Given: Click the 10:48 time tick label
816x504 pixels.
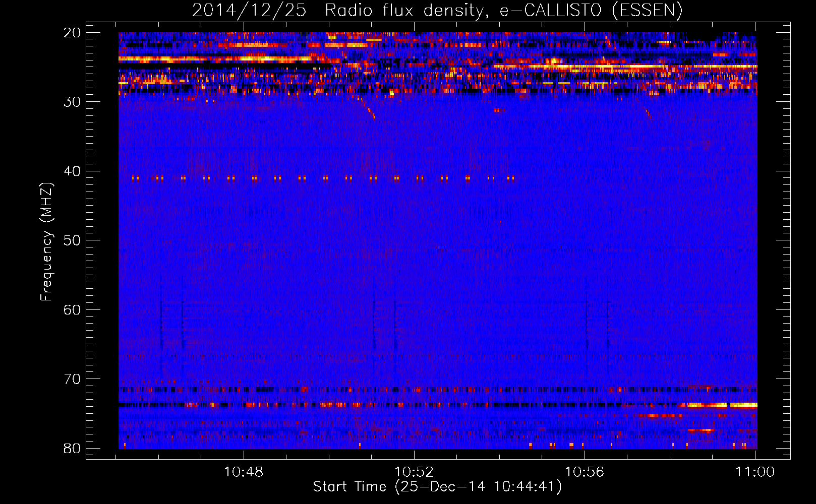Looking at the screenshot, I should (x=244, y=472).
